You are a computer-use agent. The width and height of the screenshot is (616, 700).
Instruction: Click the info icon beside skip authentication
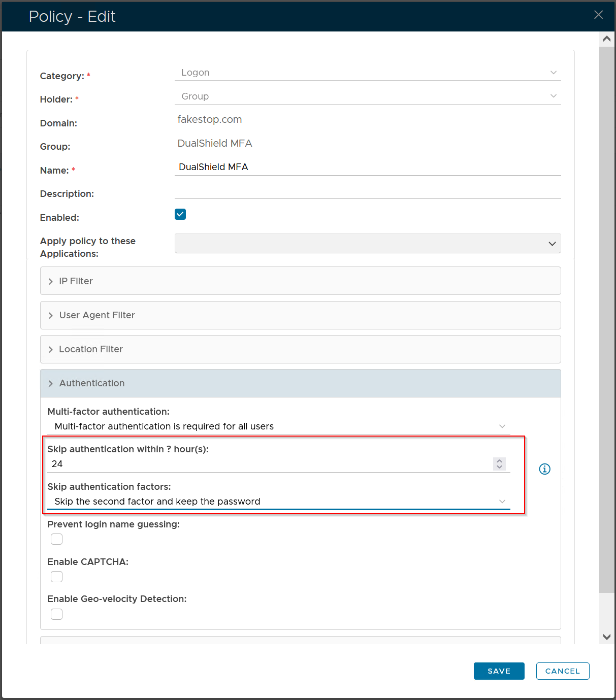pos(544,469)
